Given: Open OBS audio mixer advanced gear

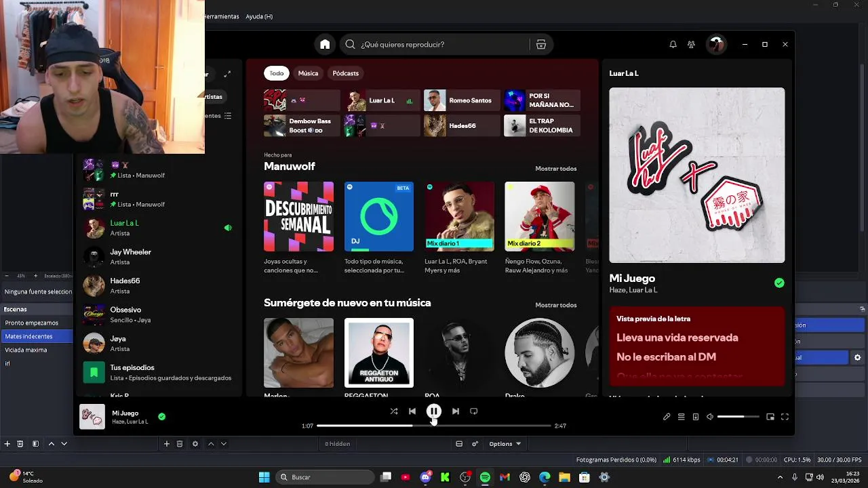Looking at the screenshot, I should click(x=475, y=444).
